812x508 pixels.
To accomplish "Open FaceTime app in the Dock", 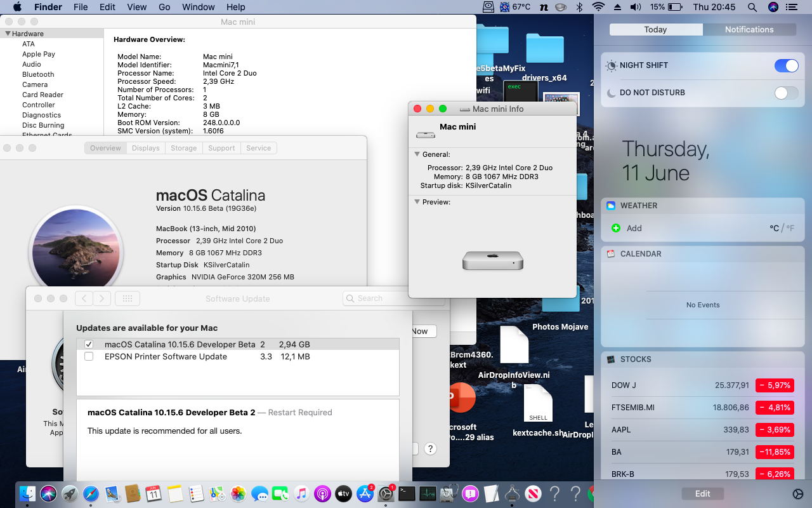I will click(x=280, y=493).
